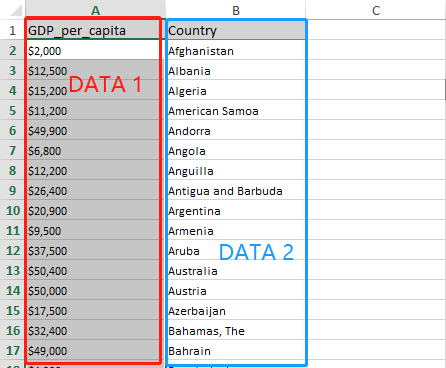
Task: Select the Afghanistan cell
Action: [x=236, y=50]
